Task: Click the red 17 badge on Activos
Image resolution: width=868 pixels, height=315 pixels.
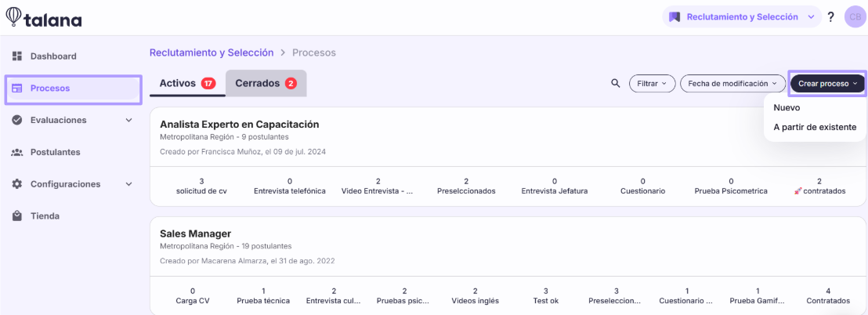Action: [x=208, y=84]
